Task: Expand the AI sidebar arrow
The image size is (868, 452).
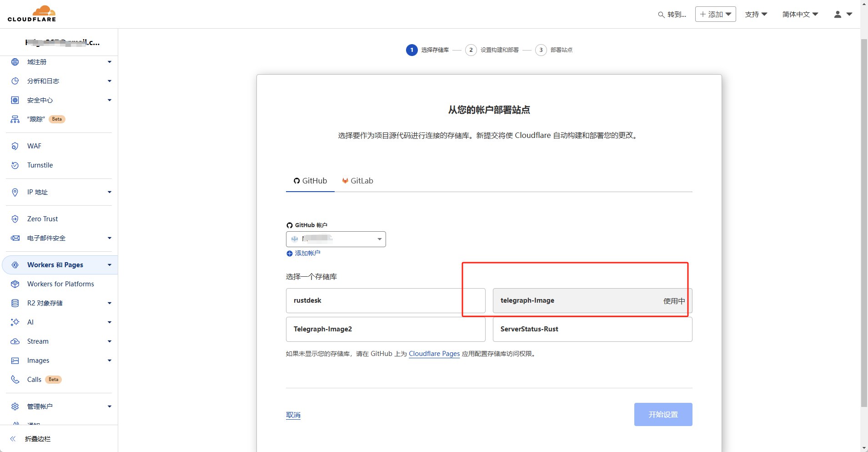Action: click(110, 322)
